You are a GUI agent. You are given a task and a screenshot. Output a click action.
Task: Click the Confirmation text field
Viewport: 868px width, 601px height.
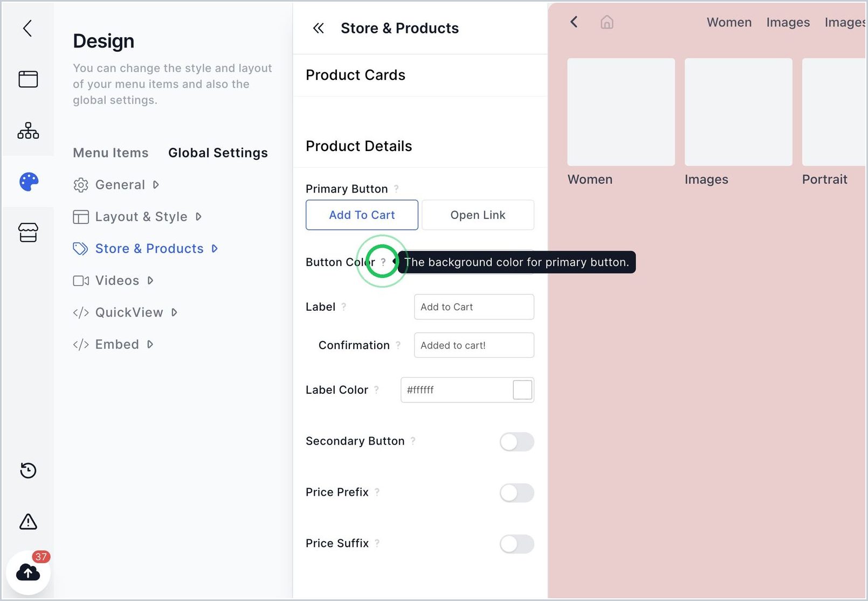(474, 345)
